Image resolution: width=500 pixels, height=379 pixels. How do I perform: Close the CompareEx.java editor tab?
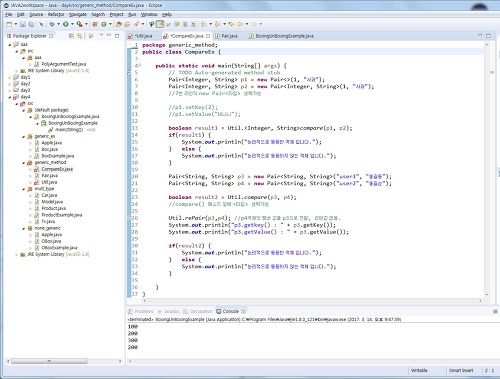(208, 36)
